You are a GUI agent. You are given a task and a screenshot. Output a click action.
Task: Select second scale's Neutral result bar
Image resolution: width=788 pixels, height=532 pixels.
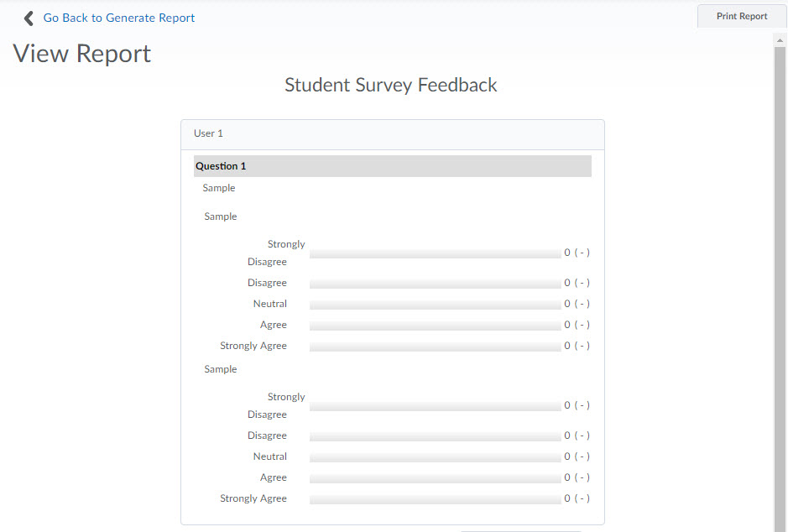pos(435,457)
